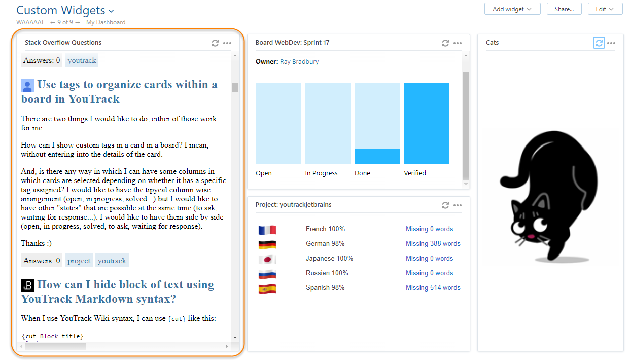The width and height of the screenshot is (630, 364).
Task: Click Board widget scroll up arrow
Action: point(466,55)
